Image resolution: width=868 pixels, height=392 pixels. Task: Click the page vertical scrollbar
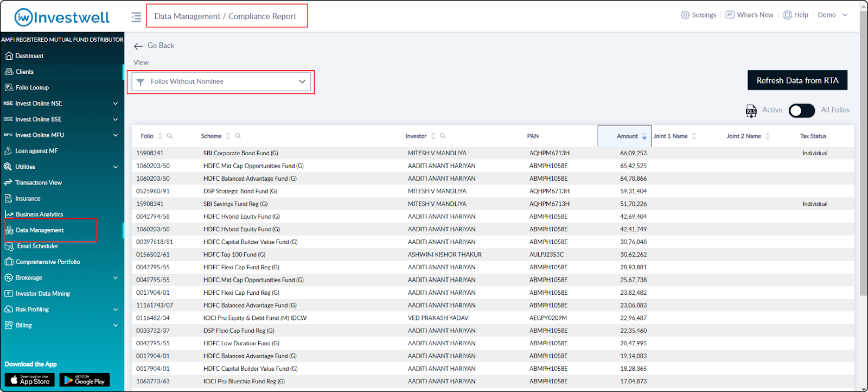point(863,152)
